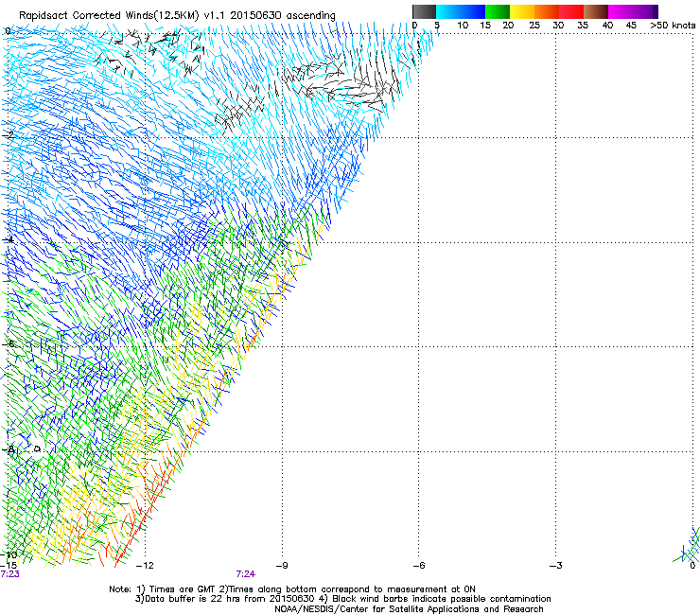Click the '7:23' time label
Screen dimensions: 700x615
pyautogui.click(x=9, y=574)
